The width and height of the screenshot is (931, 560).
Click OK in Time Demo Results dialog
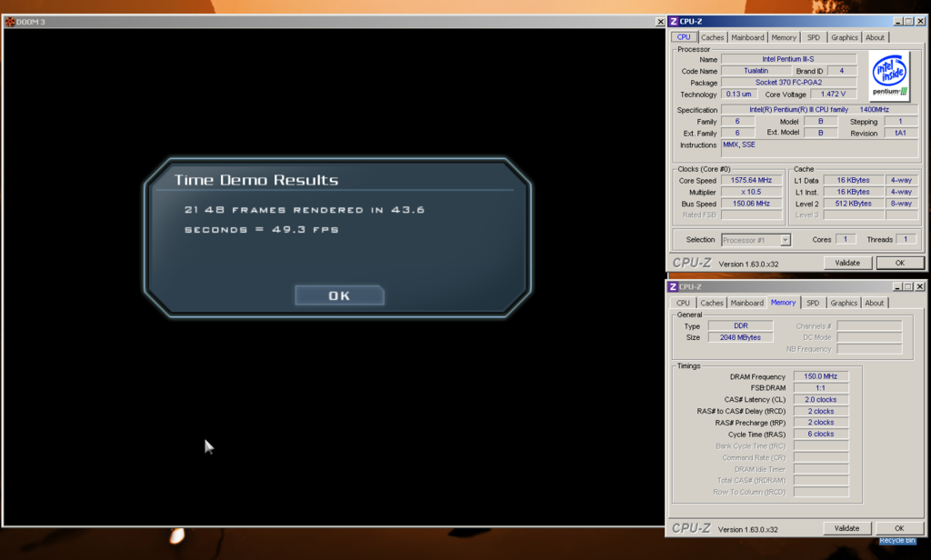click(x=339, y=295)
